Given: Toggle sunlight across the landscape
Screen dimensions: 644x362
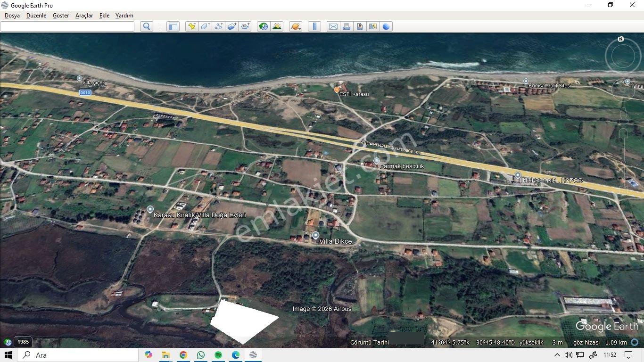Looking at the screenshot, I should point(277,26).
